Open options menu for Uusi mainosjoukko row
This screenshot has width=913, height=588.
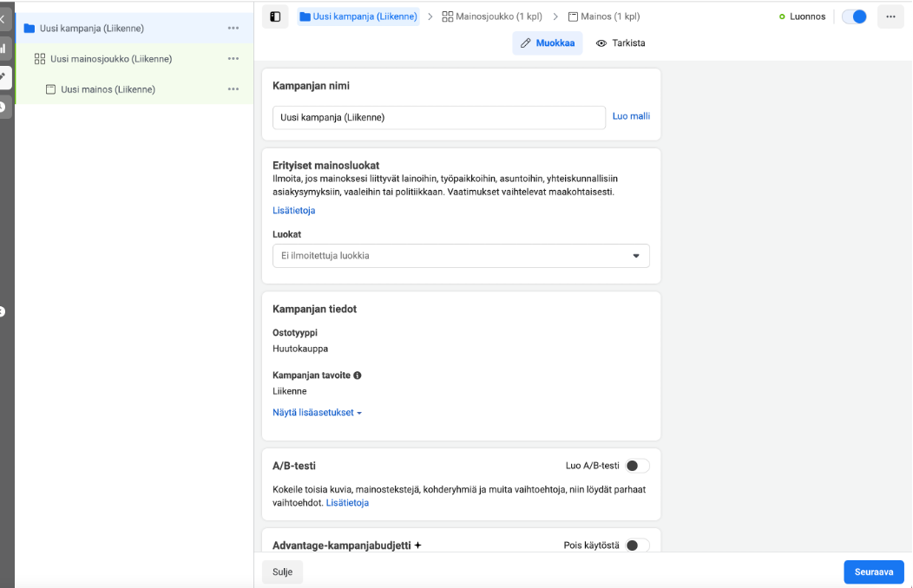click(233, 59)
